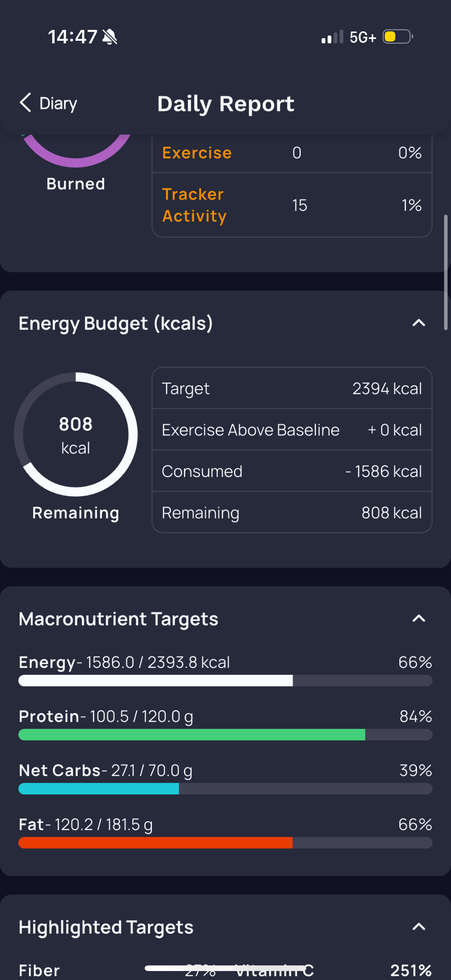Select the Exercise row in burned table
The height and width of the screenshot is (980, 451).
pyautogui.click(x=292, y=153)
